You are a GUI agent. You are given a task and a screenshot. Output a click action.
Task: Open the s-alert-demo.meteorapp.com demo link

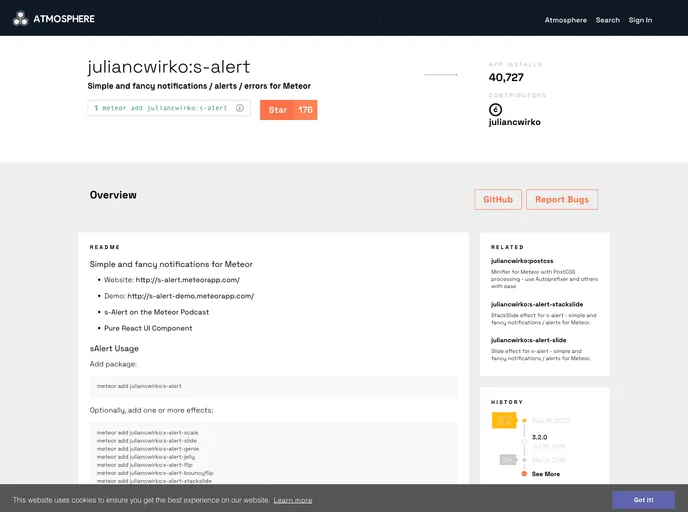tap(191, 296)
